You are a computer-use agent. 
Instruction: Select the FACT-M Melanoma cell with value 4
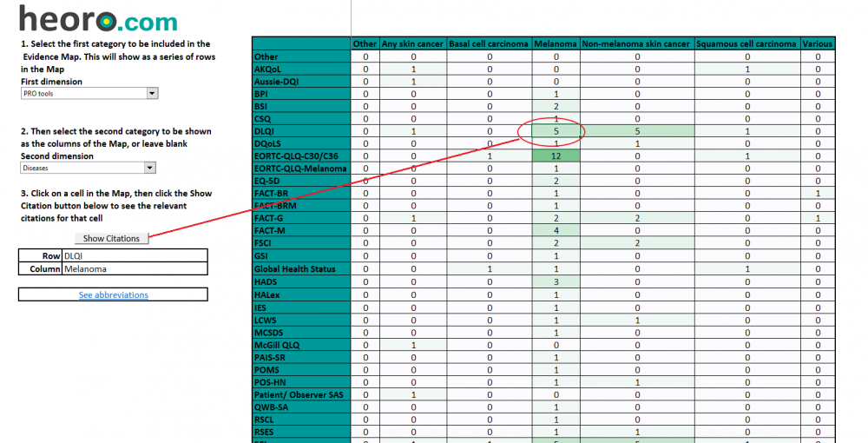pos(556,231)
